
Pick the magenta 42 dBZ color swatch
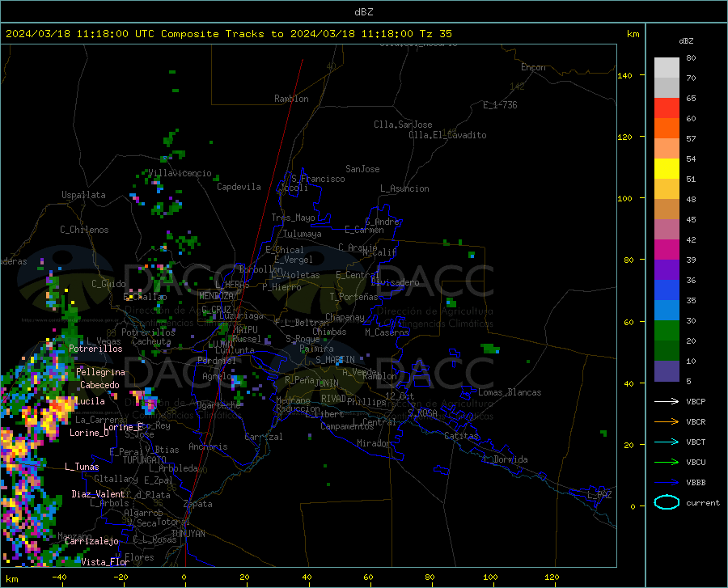[667, 249]
